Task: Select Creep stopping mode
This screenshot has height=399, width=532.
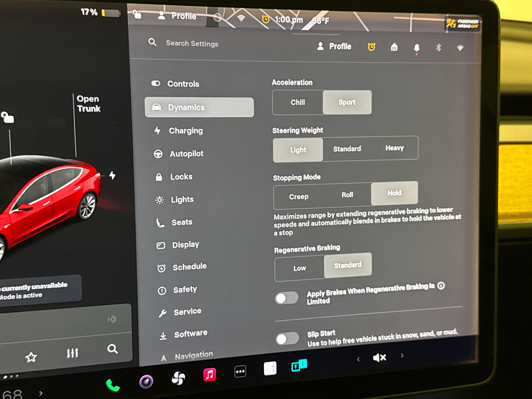Action: click(x=298, y=197)
